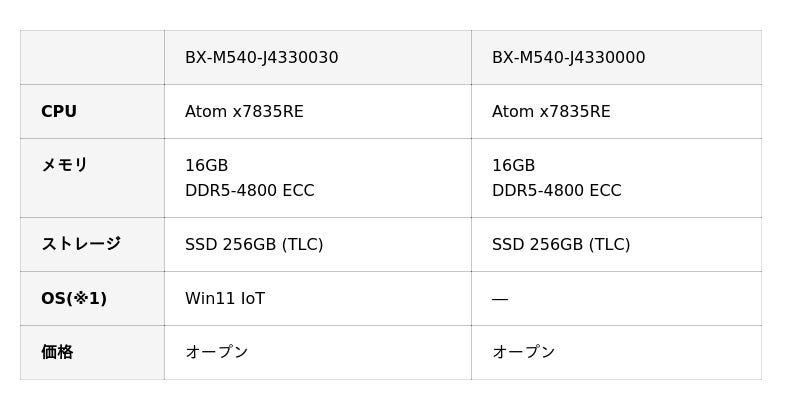Select the BX-M540-J4330000 column header

coord(568,58)
